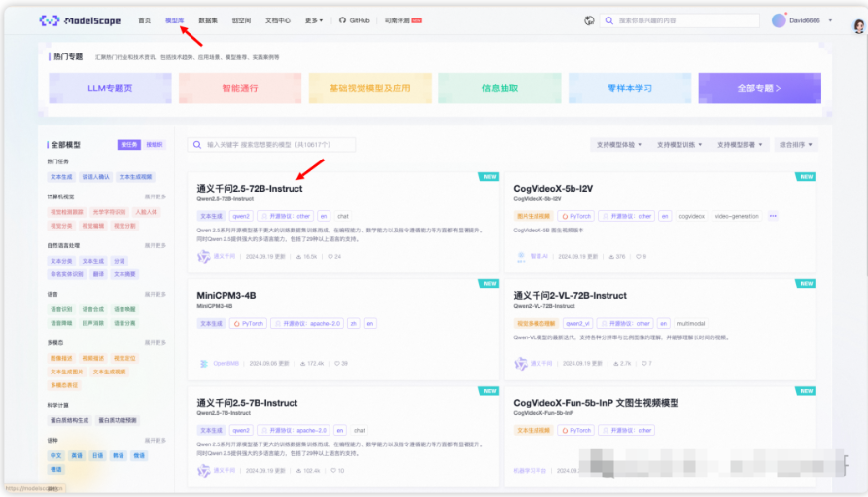
Task: Go to the 首页 nav item
Action: [145, 20]
